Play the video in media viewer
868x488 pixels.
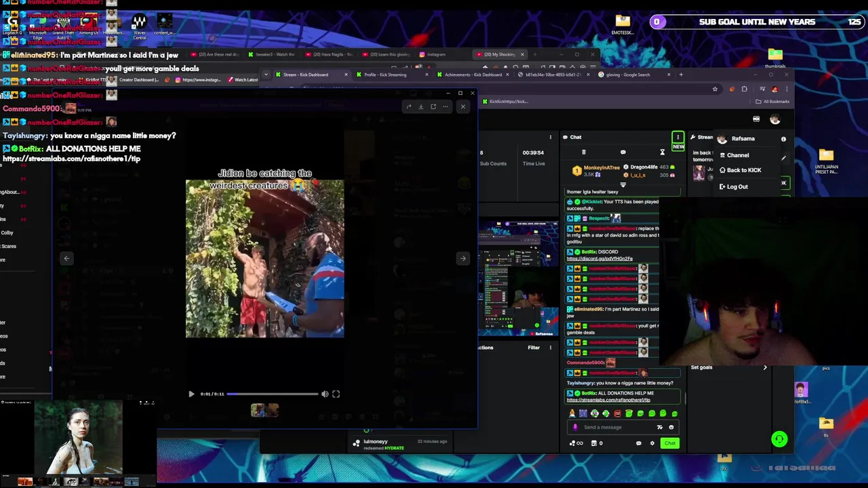pos(191,394)
